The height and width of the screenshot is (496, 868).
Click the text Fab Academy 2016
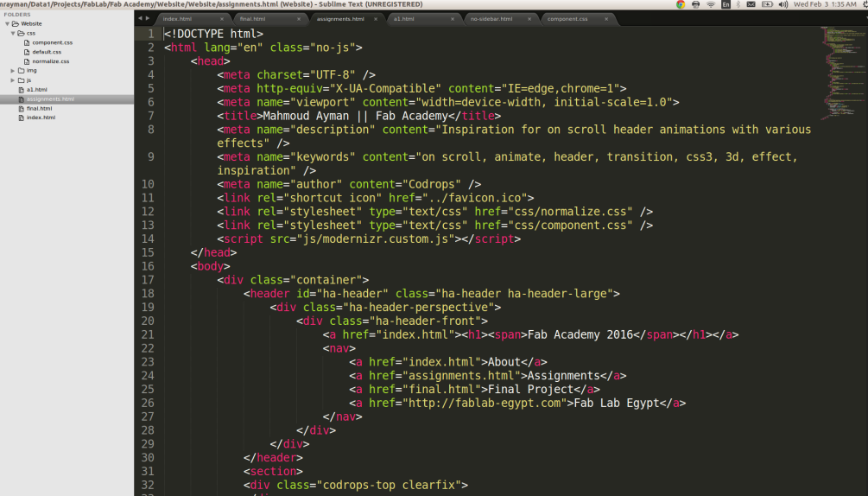(580, 335)
